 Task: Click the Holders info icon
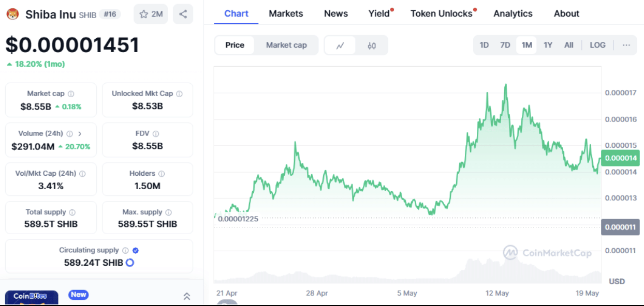(x=162, y=174)
